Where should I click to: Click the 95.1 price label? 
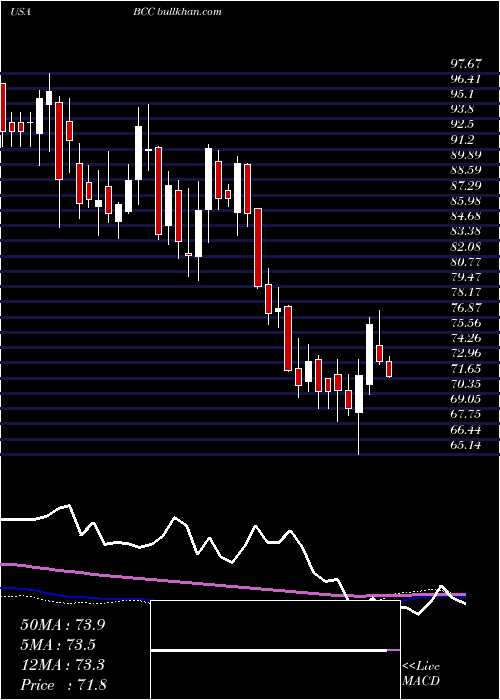(x=462, y=95)
